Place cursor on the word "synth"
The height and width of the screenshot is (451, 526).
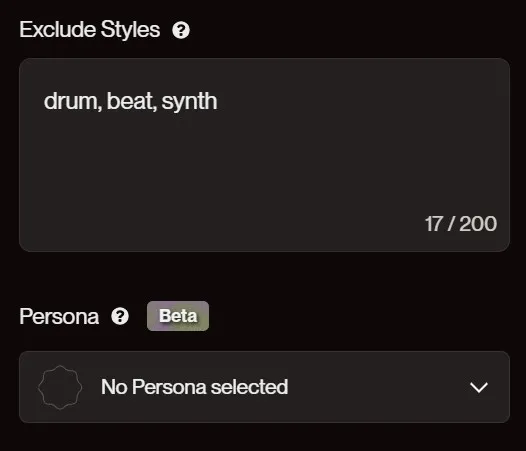tap(189, 102)
